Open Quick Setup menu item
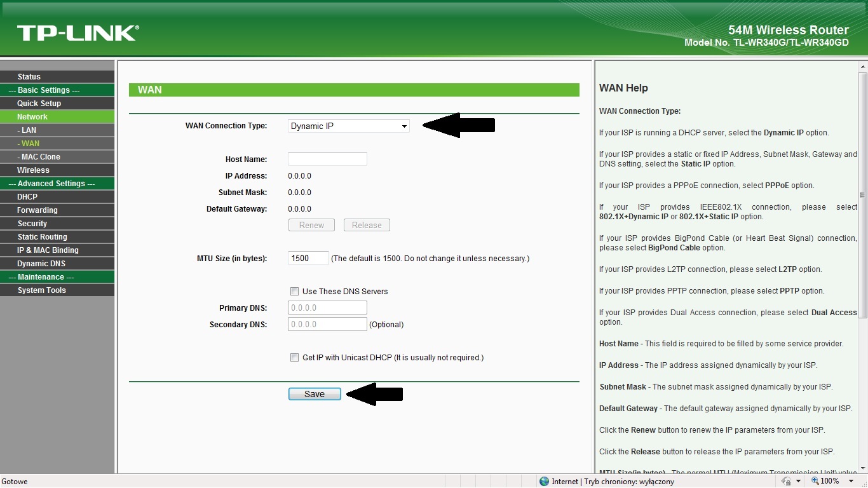 click(x=57, y=104)
